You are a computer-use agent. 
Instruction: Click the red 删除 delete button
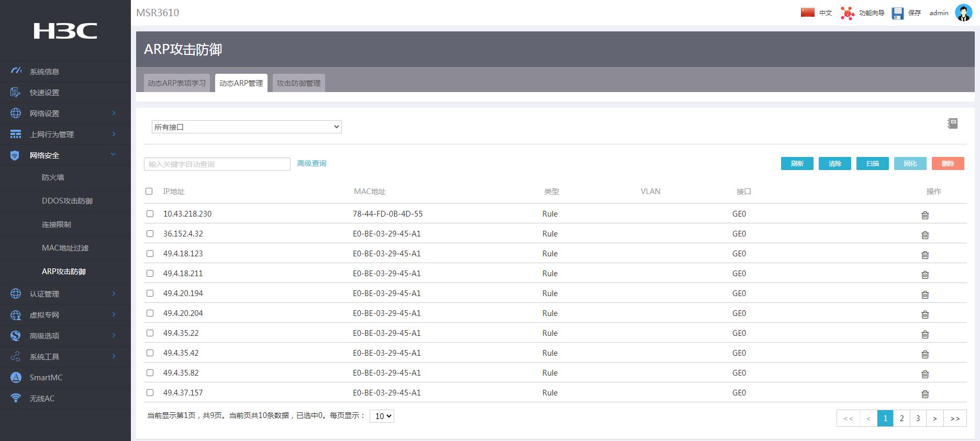(948, 163)
